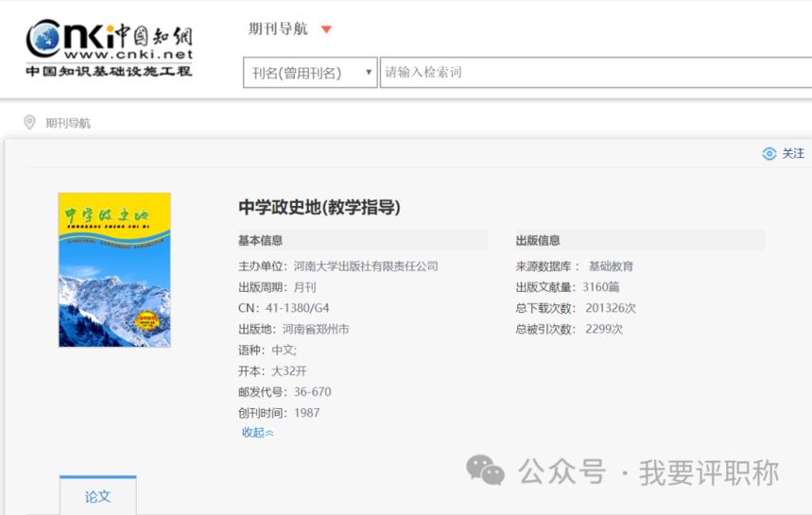The width and height of the screenshot is (812, 515).
Task: Select the 邮发代号 value 36-670
Action: [x=313, y=392]
